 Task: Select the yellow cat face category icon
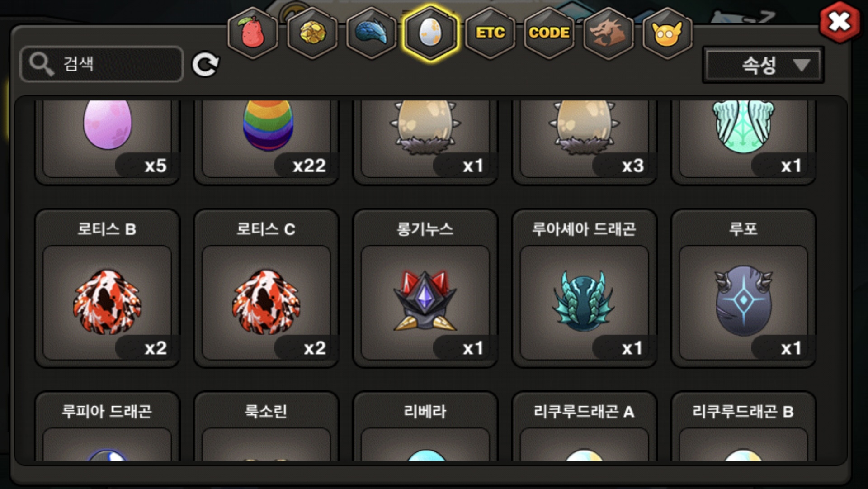667,33
